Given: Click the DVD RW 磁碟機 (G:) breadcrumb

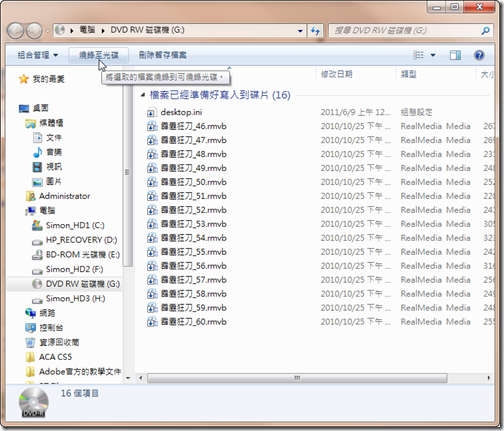Looking at the screenshot, I should pyautogui.click(x=147, y=30).
